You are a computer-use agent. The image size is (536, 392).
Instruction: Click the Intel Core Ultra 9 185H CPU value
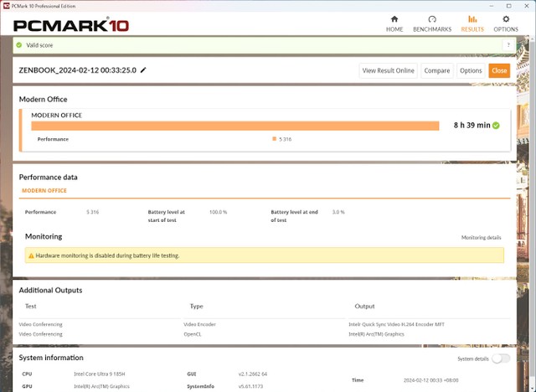click(x=100, y=374)
